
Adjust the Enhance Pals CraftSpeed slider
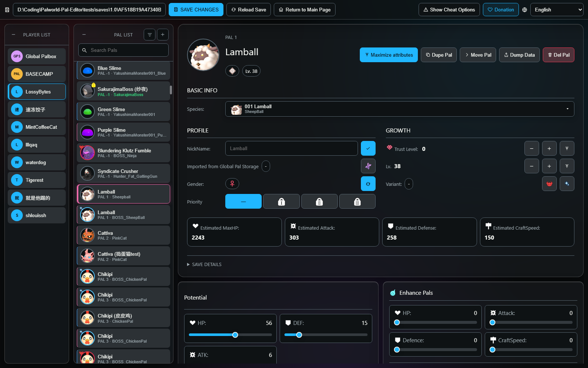click(492, 350)
